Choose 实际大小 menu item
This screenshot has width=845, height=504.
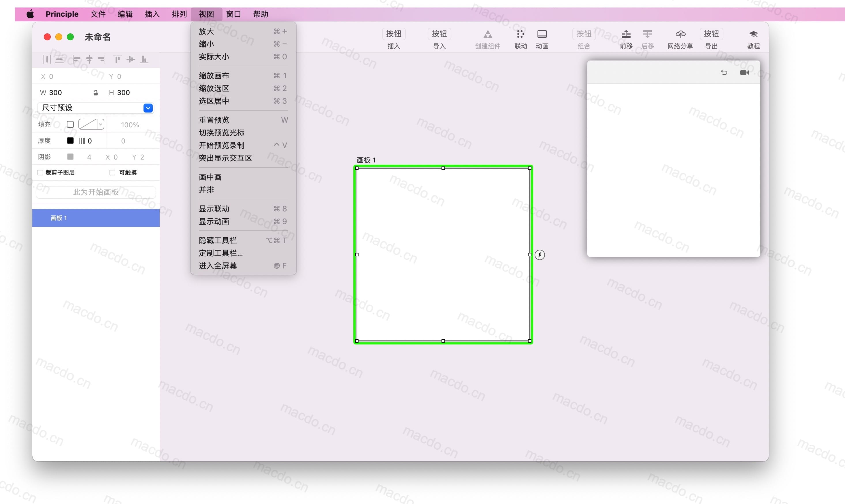[x=243, y=57]
